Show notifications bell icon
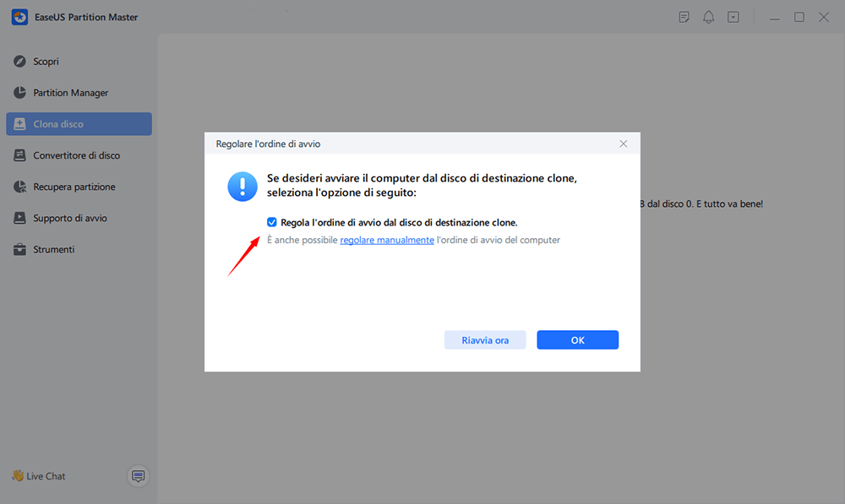The image size is (845, 504). click(709, 17)
